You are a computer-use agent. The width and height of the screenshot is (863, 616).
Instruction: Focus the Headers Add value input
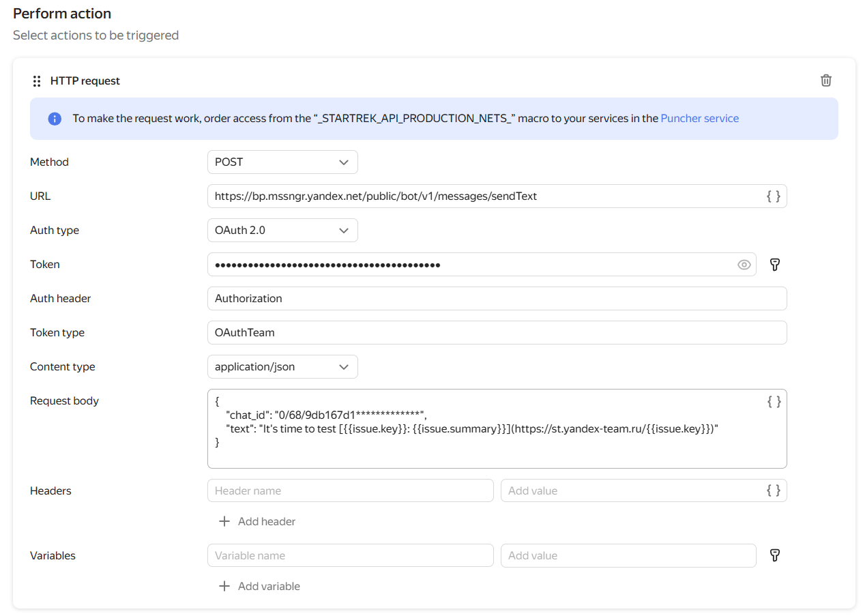pos(644,490)
